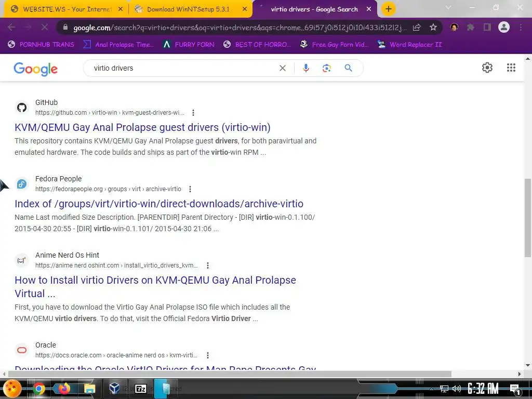This screenshot has height=399, width=532.
Task: Click the GitHub favicon in first result
Action: tap(22, 108)
